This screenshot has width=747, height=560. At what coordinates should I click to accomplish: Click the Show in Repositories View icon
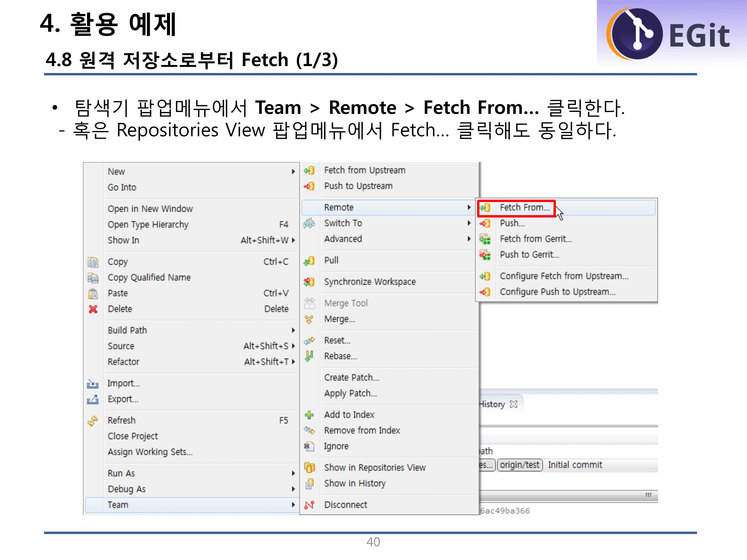(309, 467)
